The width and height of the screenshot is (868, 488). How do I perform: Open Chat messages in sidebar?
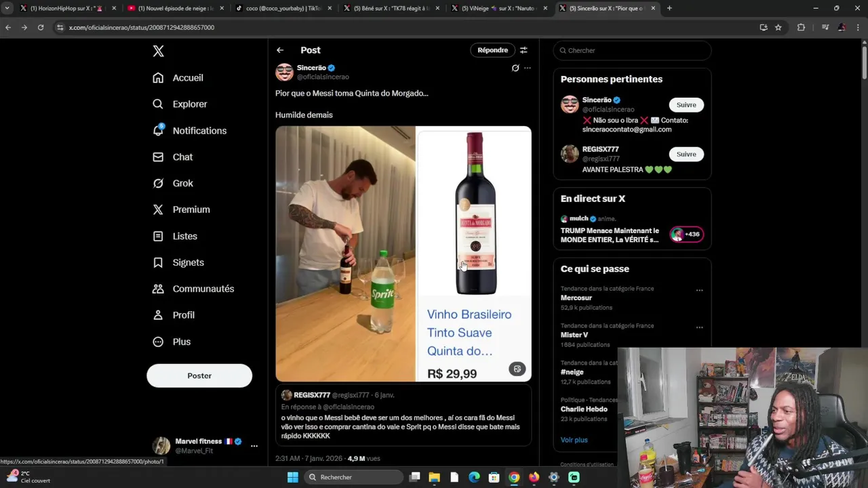[173, 157]
